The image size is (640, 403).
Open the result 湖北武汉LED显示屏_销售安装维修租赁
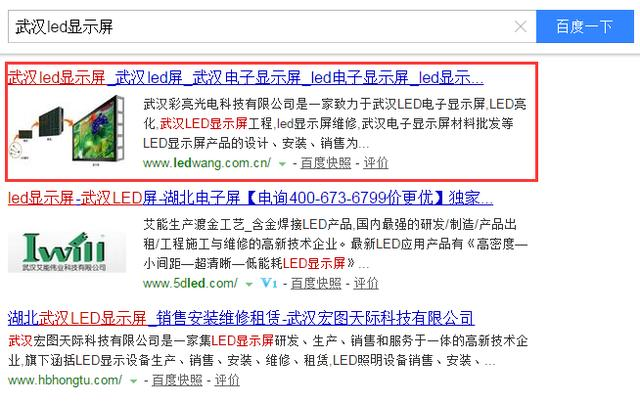(240, 318)
